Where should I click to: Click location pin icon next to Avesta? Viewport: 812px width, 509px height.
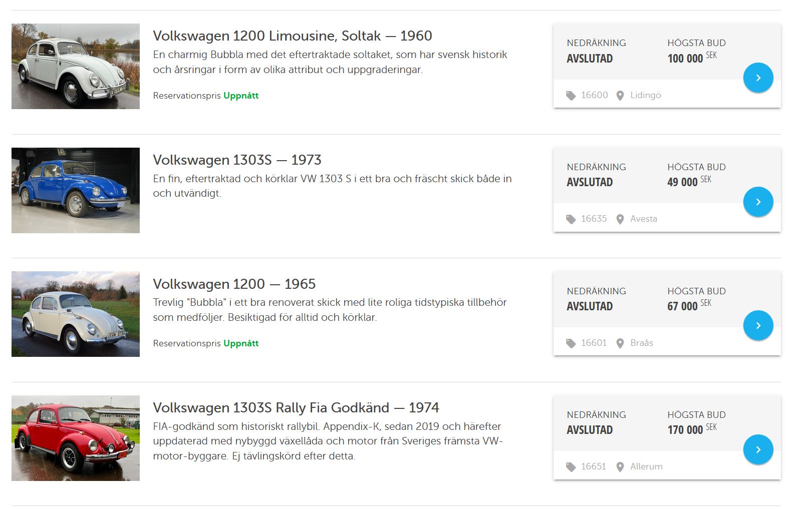click(620, 219)
